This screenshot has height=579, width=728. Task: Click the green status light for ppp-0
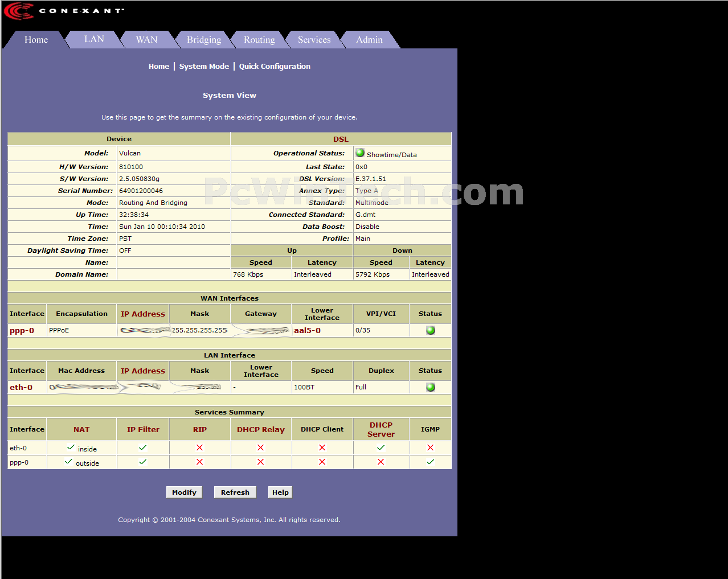coord(431,330)
